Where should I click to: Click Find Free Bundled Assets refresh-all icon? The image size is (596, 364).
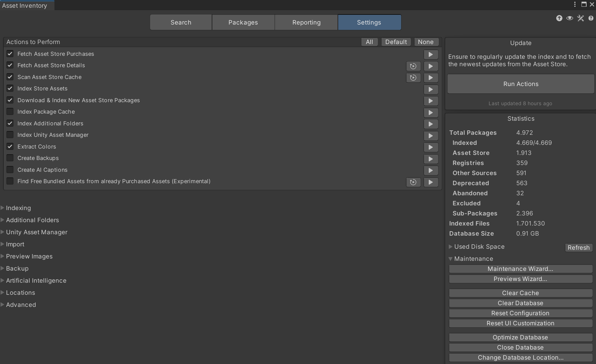point(413,182)
